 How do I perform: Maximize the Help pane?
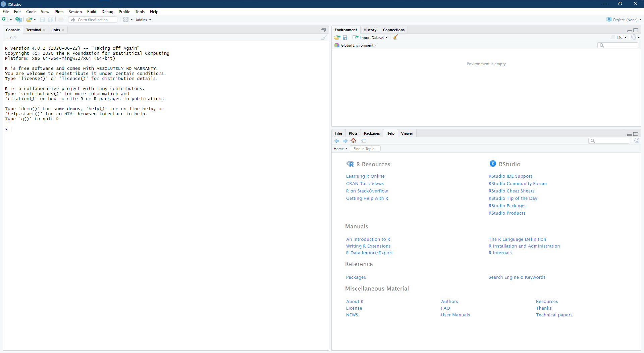tap(636, 134)
